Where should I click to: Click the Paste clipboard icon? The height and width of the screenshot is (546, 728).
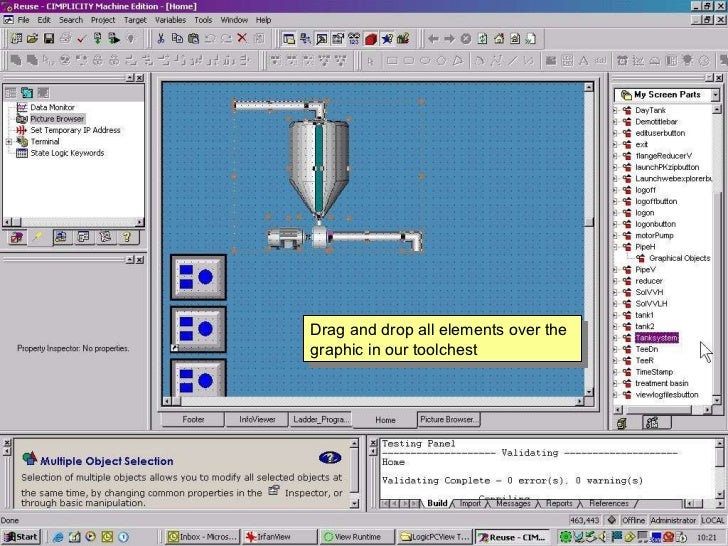coord(194,39)
